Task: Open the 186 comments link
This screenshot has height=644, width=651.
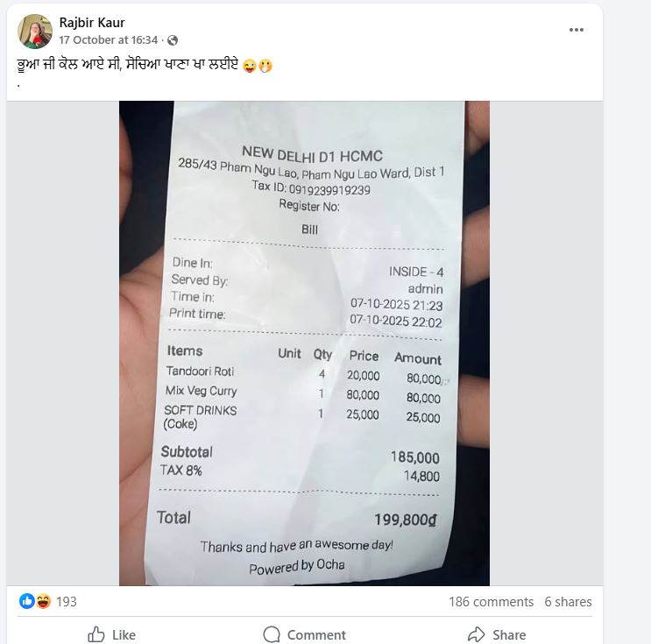Action: (491, 602)
